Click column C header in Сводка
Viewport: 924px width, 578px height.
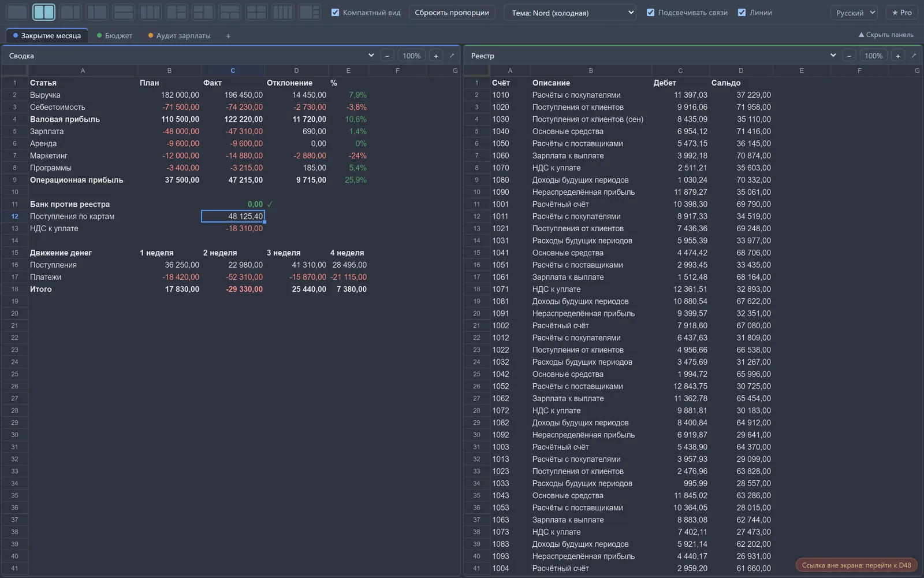[233, 71]
